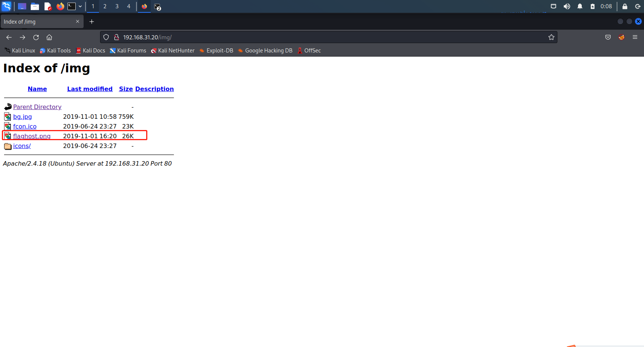Switch to workspace 2

[x=105, y=6]
